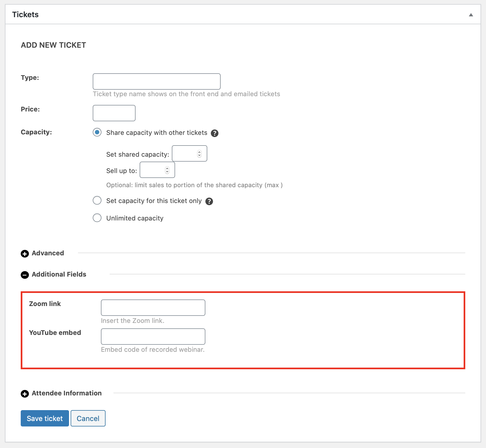Click the 'Insert the Zoom link.' hint text
Viewport: 486px width, 448px height.
pyautogui.click(x=133, y=321)
